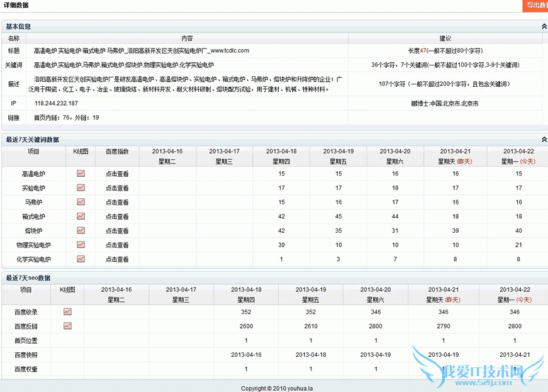Click value 2600 in 百度反链 row

click(x=246, y=327)
